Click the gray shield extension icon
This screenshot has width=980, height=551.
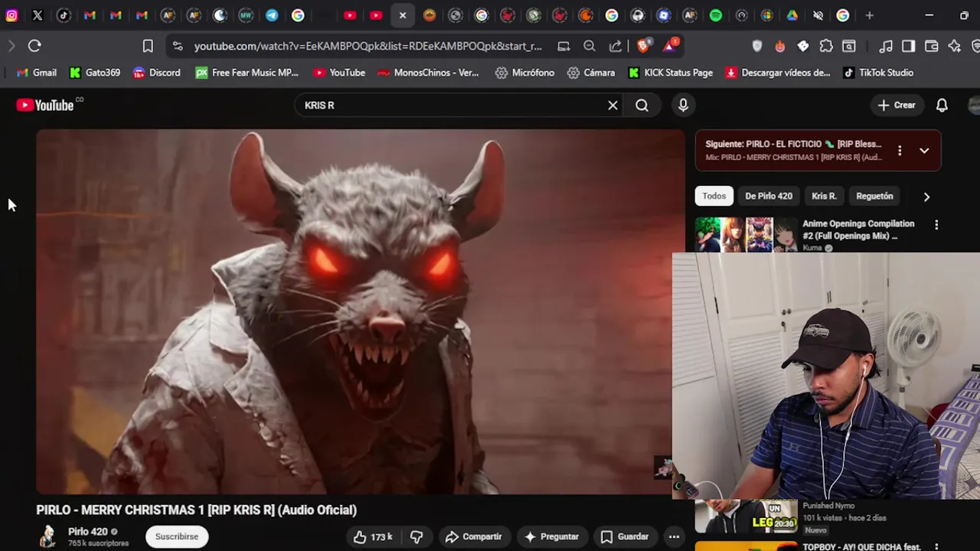click(x=757, y=46)
